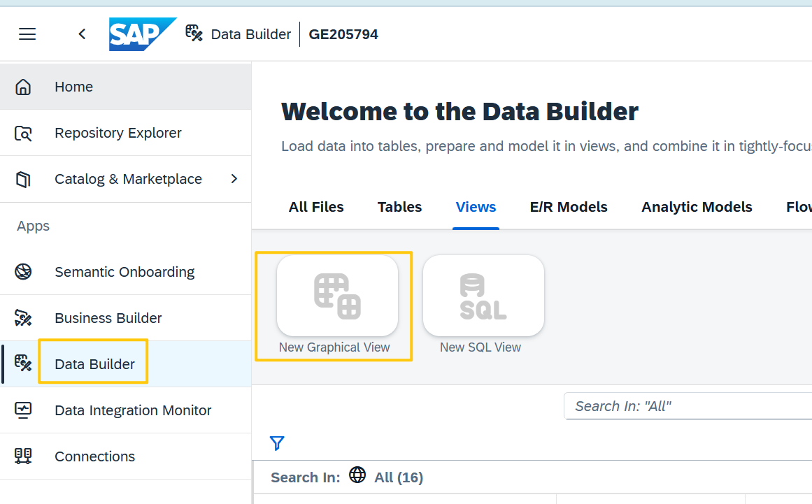Screen dimensions: 812x504
Task: Click the Apps section label
Action: (x=33, y=226)
